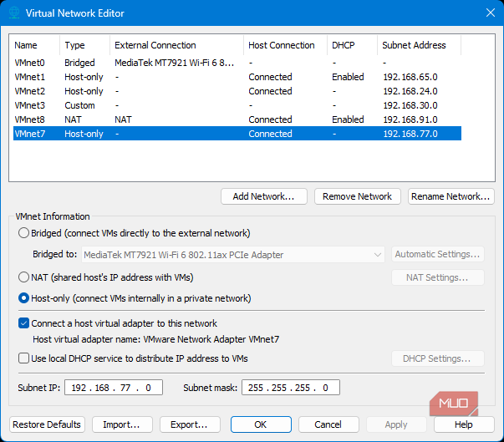Click the DHCP column header
The height and width of the screenshot is (442, 504).
pyautogui.click(x=352, y=45)
